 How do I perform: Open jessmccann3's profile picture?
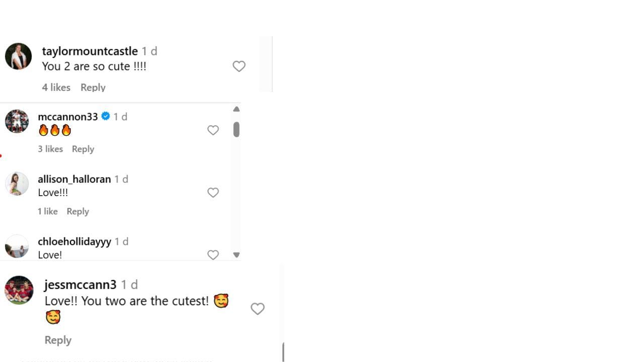(x=19, y=290)
